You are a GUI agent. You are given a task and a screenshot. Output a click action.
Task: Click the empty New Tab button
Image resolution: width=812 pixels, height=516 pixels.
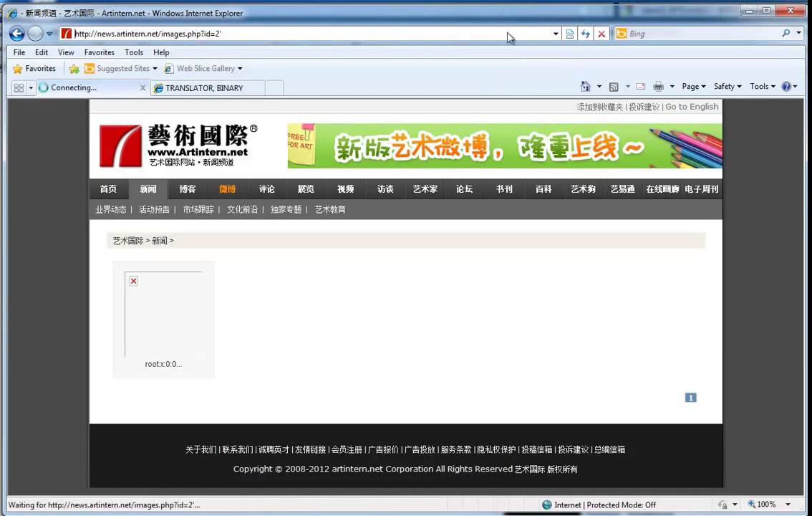(274, 88)
